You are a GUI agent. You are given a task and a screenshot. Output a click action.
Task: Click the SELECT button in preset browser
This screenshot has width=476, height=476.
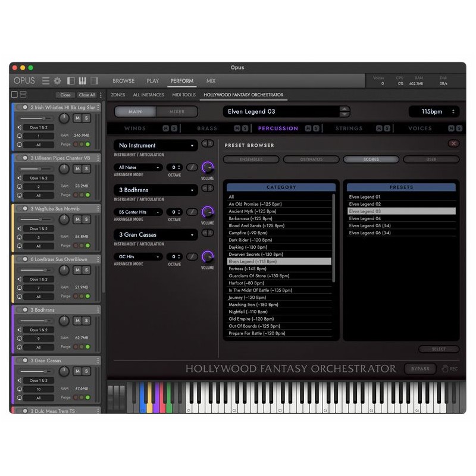coord(439,349)
